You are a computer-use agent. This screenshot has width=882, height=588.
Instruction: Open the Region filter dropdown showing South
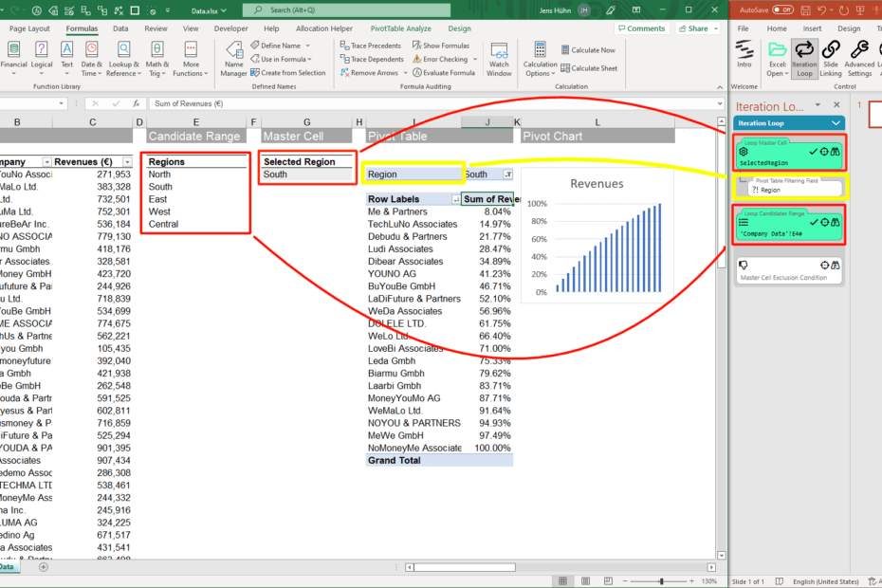point(510,175)
